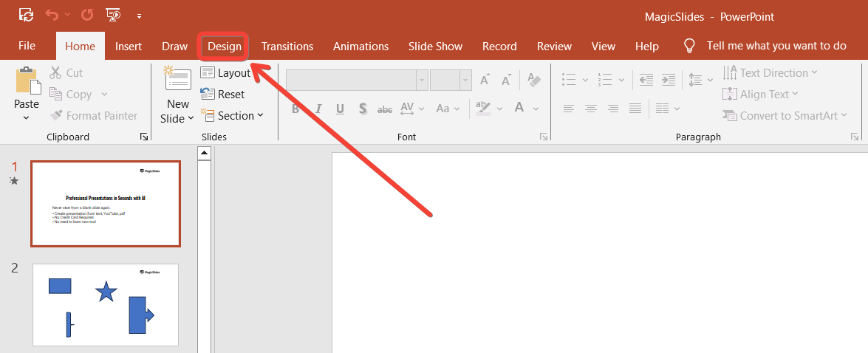Align text right
The width and height of the screenshot is (868, 353).
coord(613,109)
